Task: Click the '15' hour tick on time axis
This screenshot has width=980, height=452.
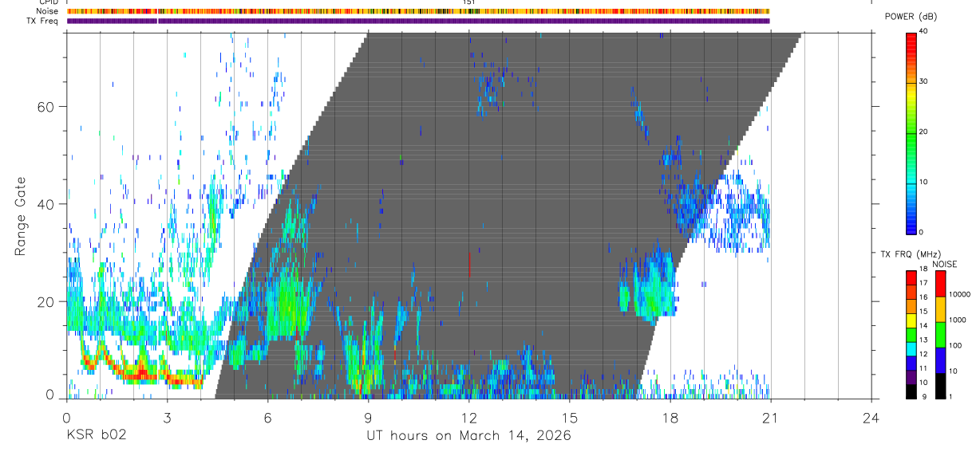Action: tap(570, 418)
